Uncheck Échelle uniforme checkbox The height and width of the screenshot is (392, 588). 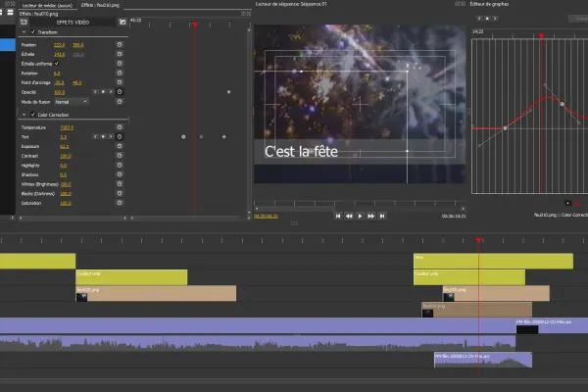[x=57, y=64]
